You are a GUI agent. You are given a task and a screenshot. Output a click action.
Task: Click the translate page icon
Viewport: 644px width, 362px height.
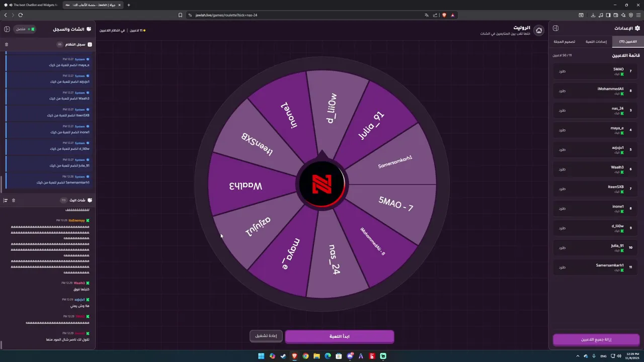[427, 15]
